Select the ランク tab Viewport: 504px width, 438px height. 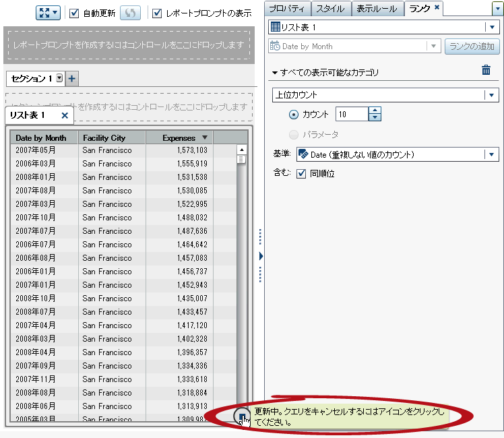(420, 8)
